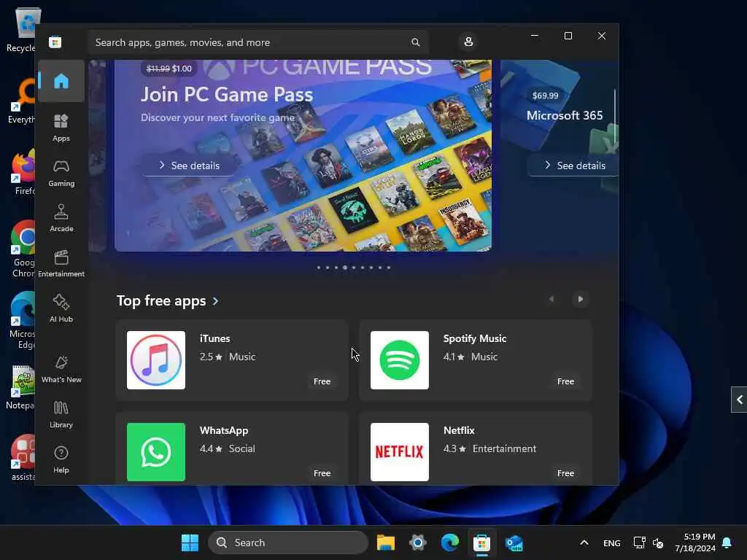Click the Free button for WhatsApp
The width and height of the screenshot is (747, 560).
[x=322, y=473]
